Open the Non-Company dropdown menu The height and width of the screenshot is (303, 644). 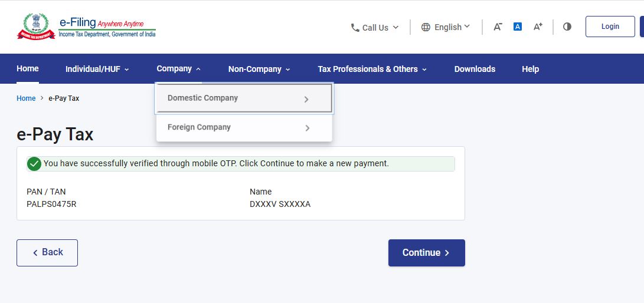(x=259, y=69)
